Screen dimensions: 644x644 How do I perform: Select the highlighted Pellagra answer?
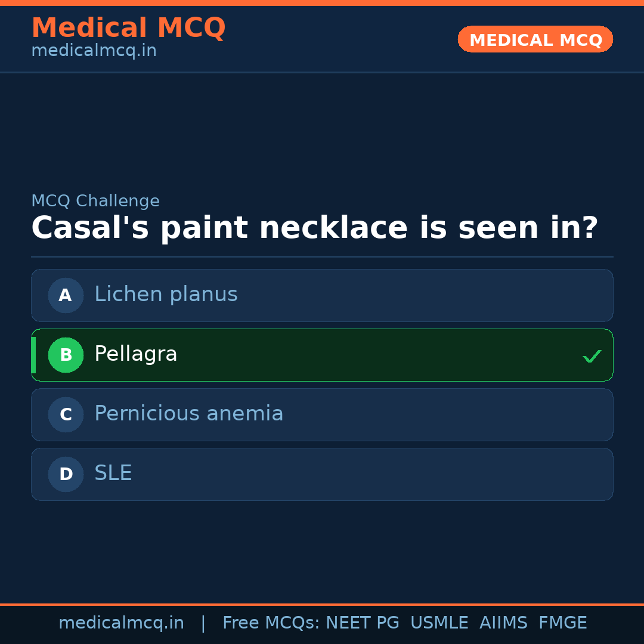click(x=322, y=355)
